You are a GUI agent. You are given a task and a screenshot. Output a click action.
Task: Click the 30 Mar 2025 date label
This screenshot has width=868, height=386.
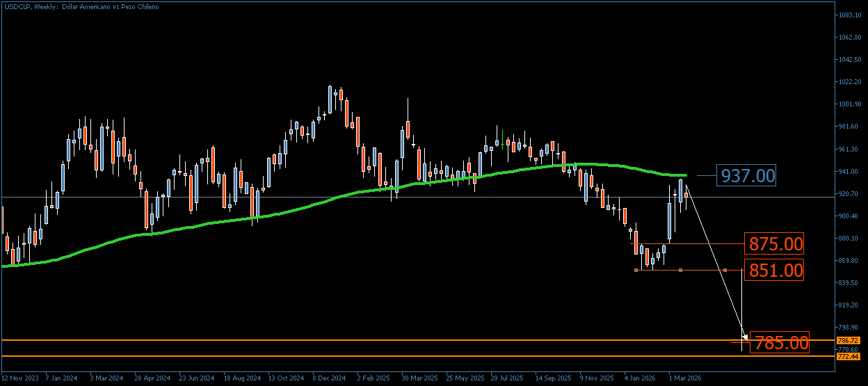pos(419,379)
